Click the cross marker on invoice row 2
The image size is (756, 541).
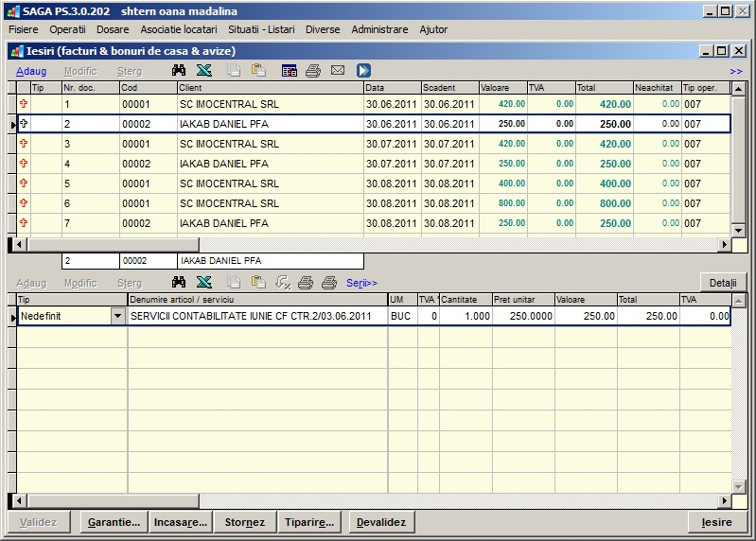tap(23, 123)
